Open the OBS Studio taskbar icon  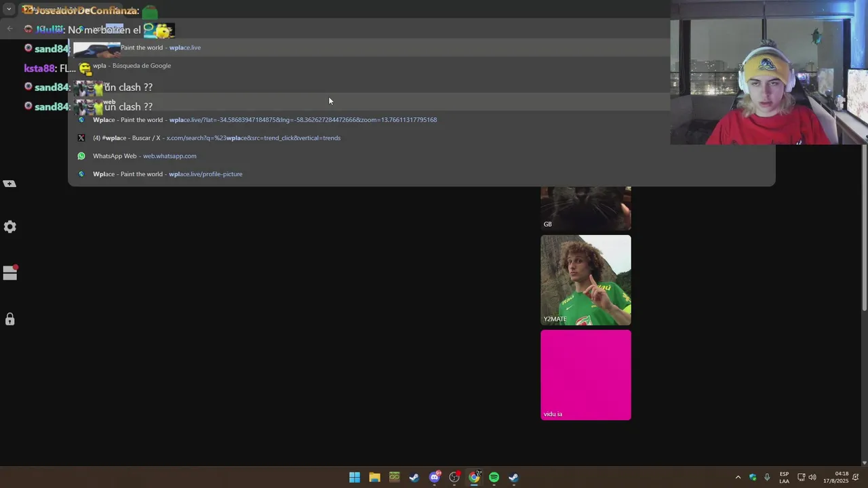click(454, 477)
